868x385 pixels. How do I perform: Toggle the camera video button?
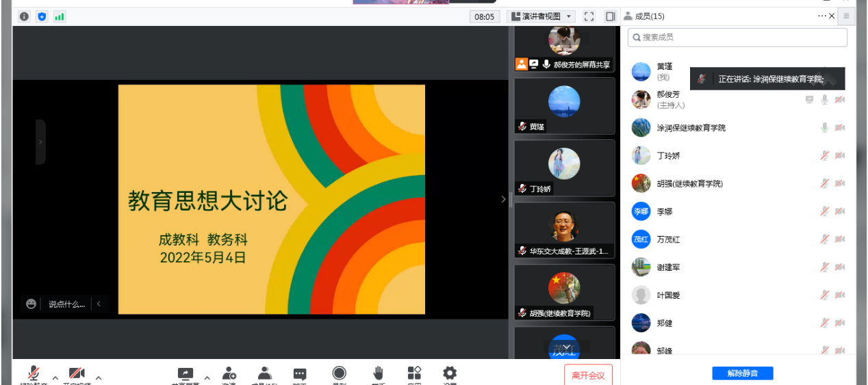77,373
